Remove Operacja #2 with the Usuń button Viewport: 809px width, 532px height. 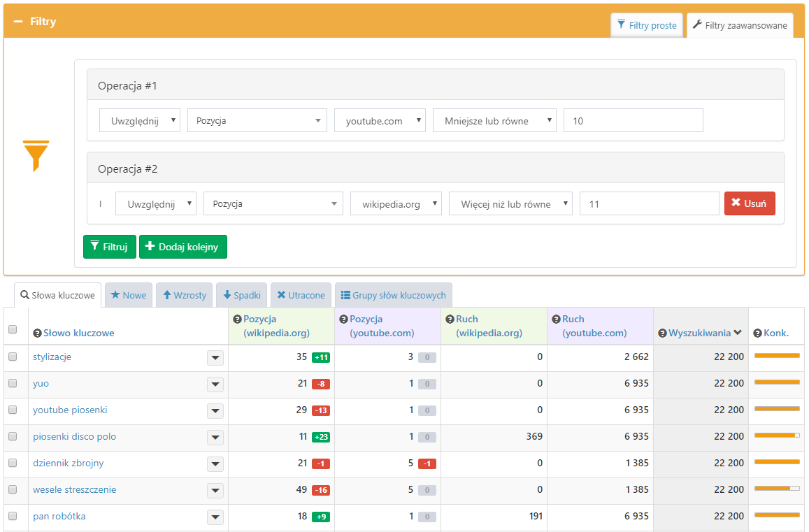[749, 203]
